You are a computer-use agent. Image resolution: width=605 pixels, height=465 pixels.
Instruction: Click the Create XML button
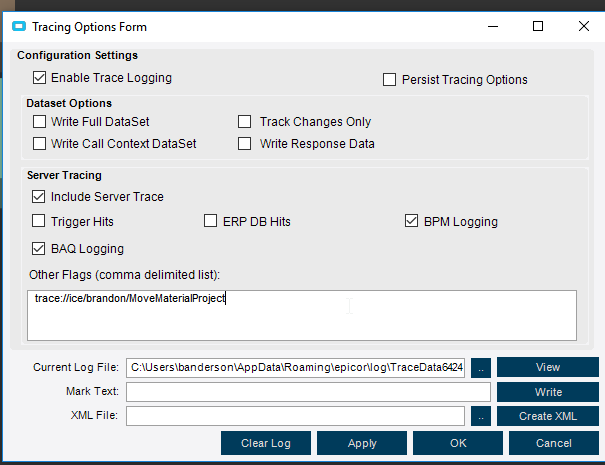pyautogui.click(x=547, y=415)
